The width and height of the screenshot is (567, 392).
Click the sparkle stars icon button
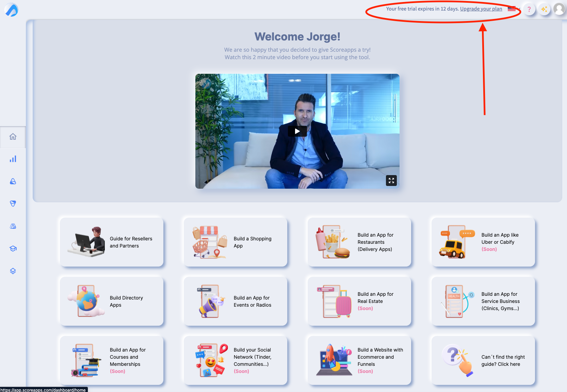(544, 9)
